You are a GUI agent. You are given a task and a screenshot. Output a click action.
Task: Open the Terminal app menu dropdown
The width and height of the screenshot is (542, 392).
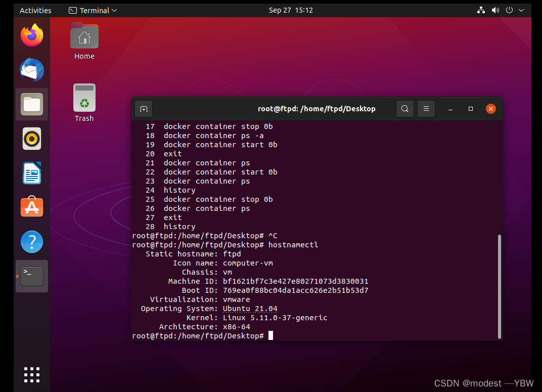[x=93, y=11]
